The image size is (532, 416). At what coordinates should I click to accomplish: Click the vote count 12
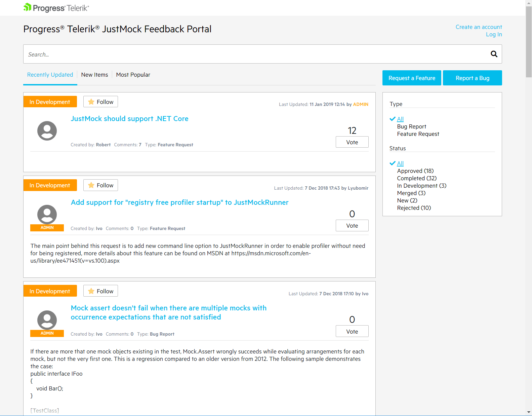pyautogui.click(x=352, y=130)
